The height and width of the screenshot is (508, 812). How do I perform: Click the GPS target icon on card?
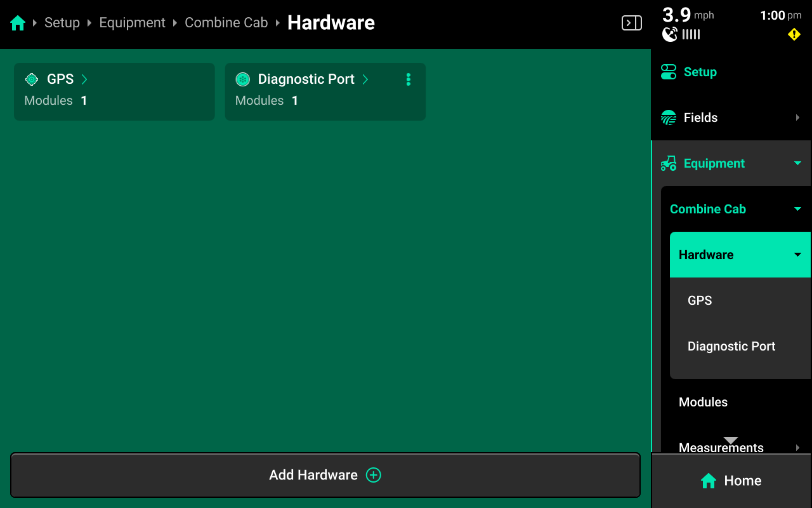tap(32, 79)
